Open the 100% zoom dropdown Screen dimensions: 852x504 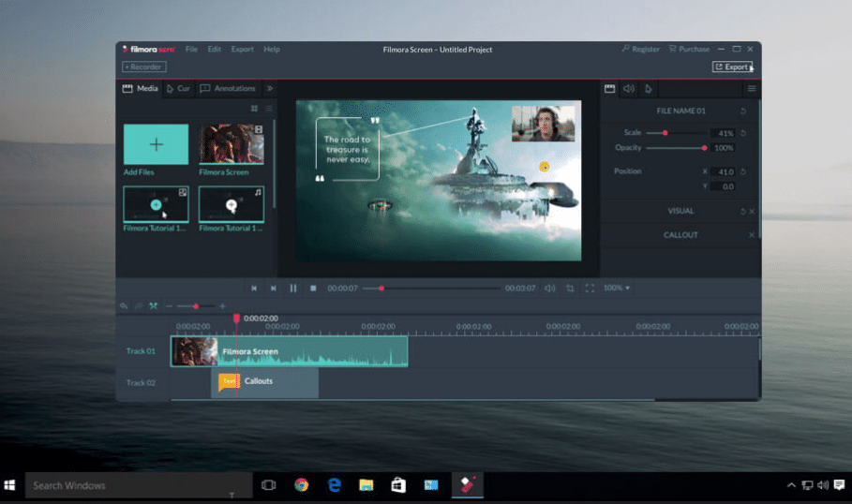616,288
